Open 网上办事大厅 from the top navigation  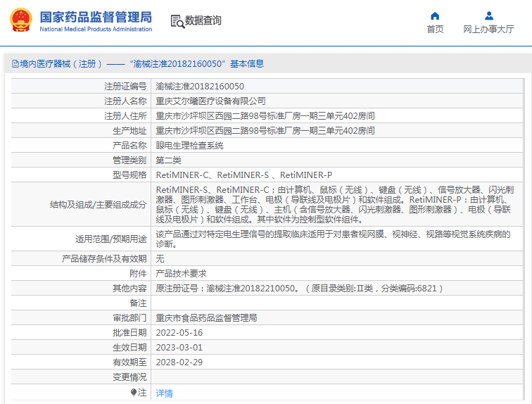pyautogui.click(x=488, y=30)
